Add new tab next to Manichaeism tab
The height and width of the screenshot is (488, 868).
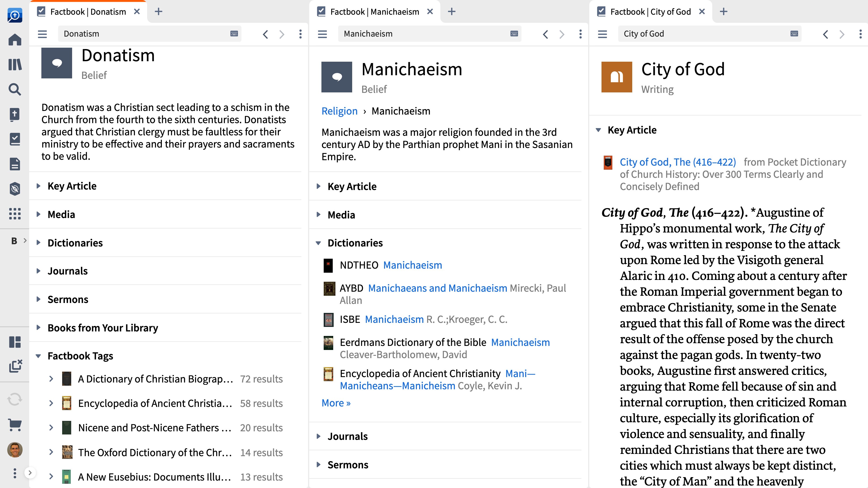pos(452,12)
